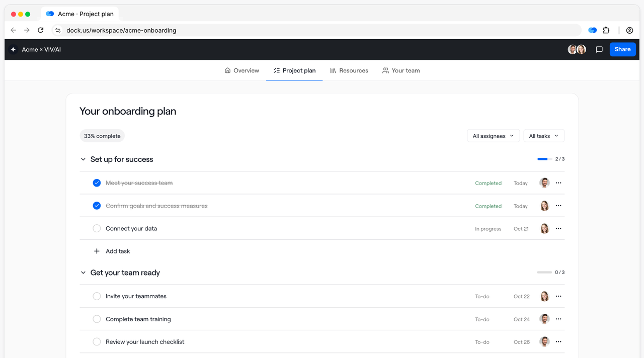The image size is (644, 358).
Task: Click the address bar URL field
Action: point(316,30)
